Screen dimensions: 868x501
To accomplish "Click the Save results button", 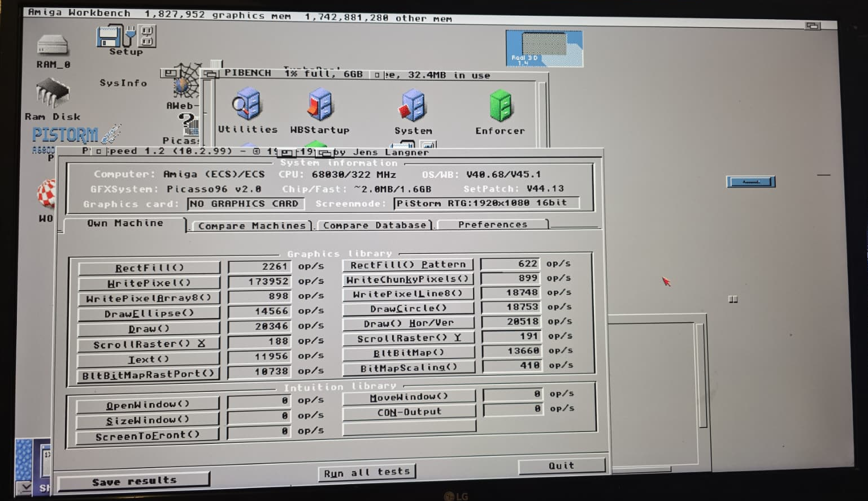I will coord(134,481).
